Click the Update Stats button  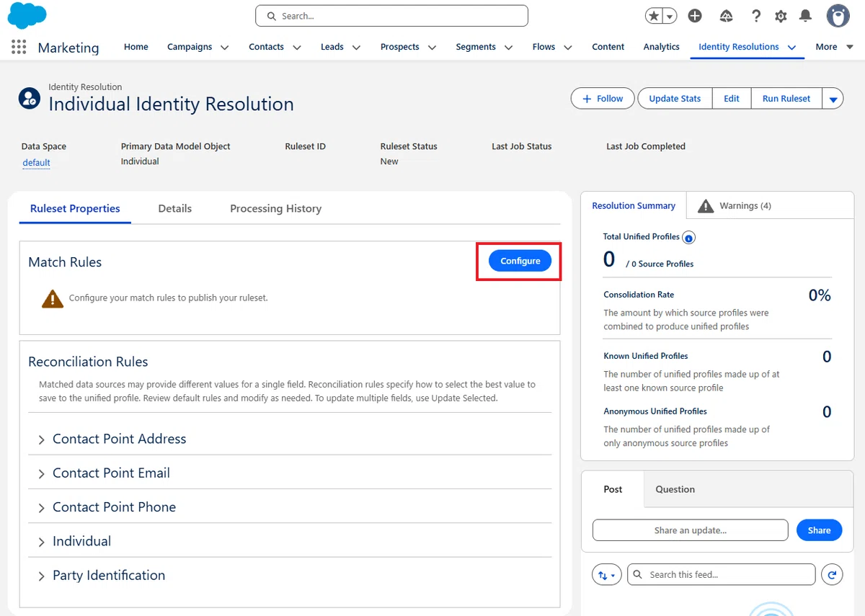675,99
